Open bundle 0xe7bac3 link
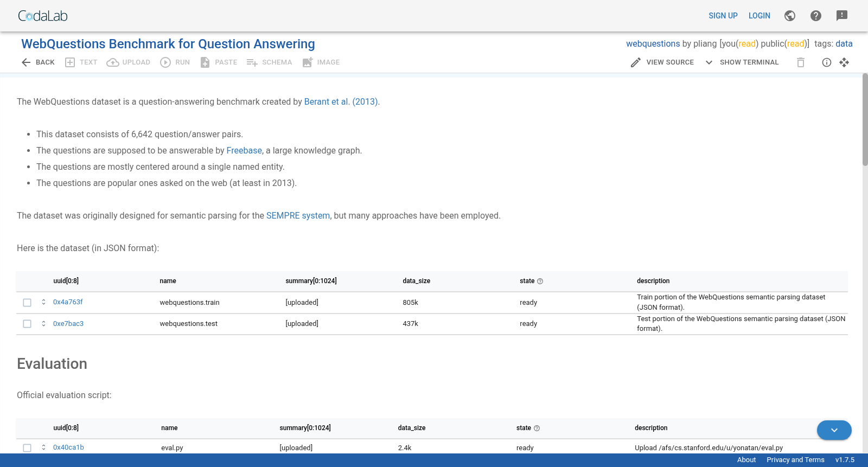Screen dimensions: 868x467 pos(68,324)
